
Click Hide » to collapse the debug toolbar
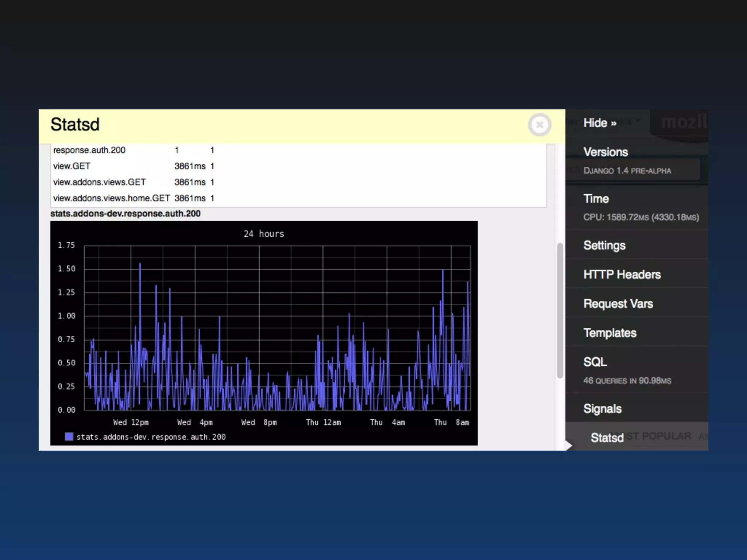click(600, 123)
